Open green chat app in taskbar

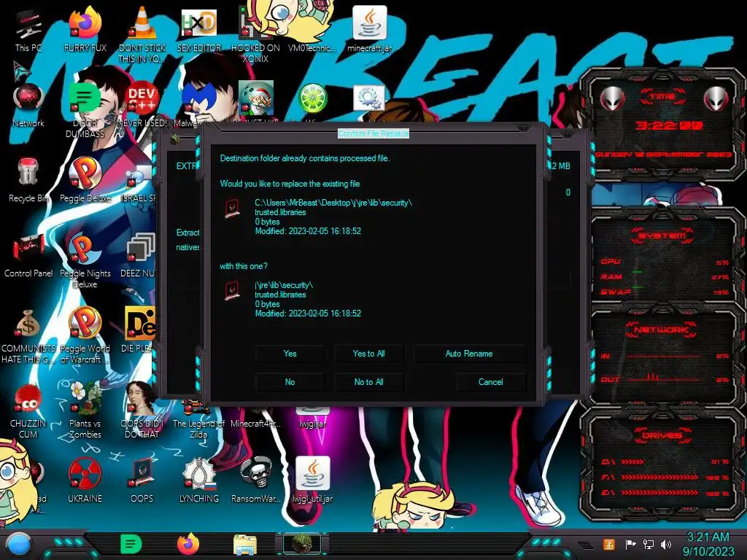(131, 544)
